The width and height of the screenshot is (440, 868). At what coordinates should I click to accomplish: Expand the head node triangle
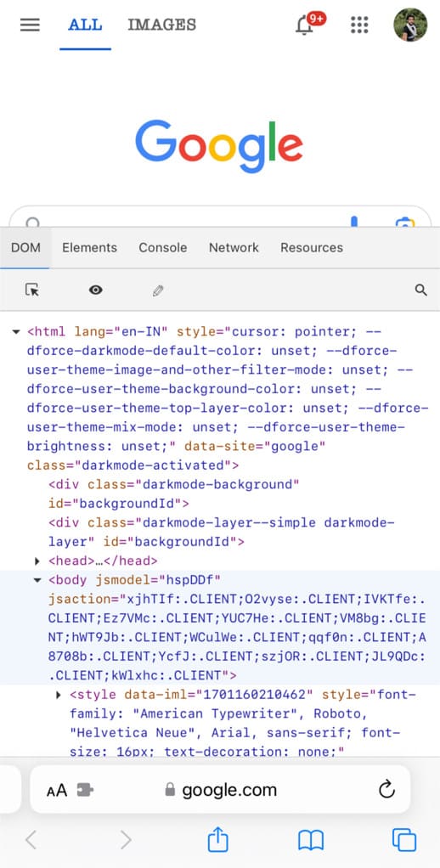click(37, 561)
